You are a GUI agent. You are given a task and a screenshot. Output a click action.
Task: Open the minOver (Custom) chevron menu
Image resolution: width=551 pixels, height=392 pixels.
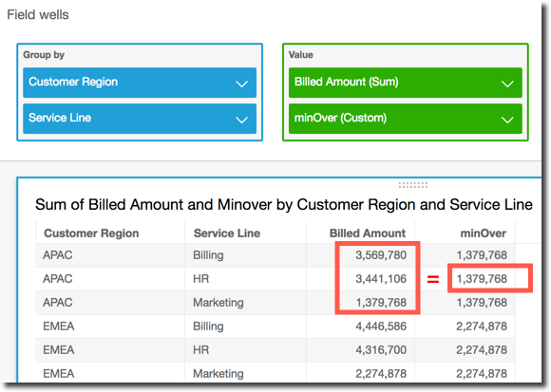coord(507,120)
